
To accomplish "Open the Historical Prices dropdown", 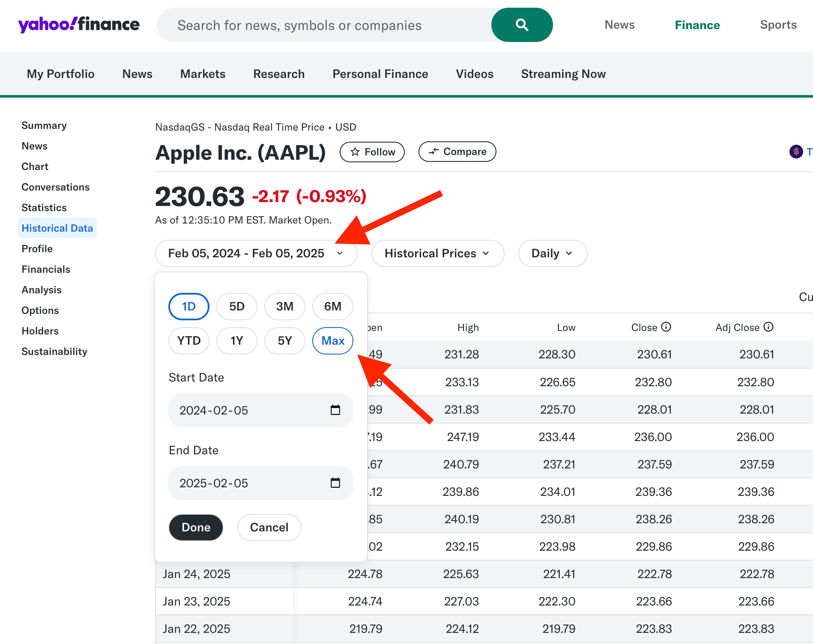I will point(438,253).
